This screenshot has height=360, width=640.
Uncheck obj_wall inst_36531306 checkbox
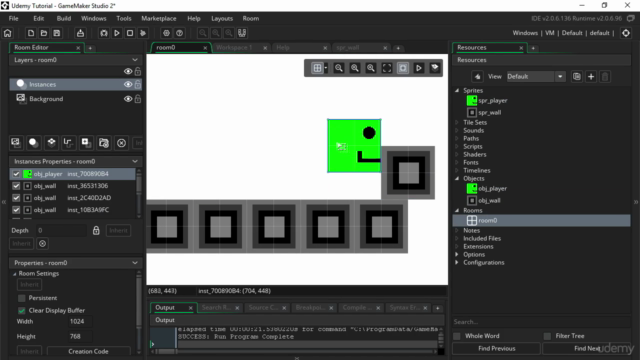[16, 186]
